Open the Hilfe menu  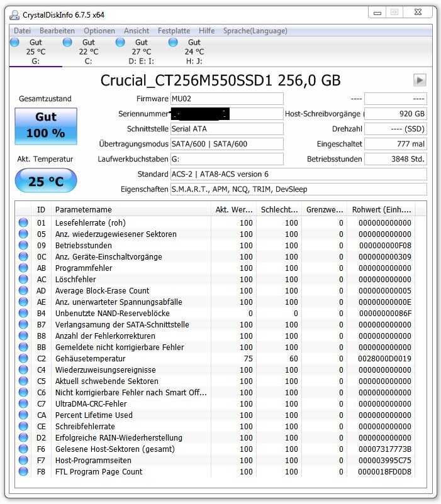point(206,31)
